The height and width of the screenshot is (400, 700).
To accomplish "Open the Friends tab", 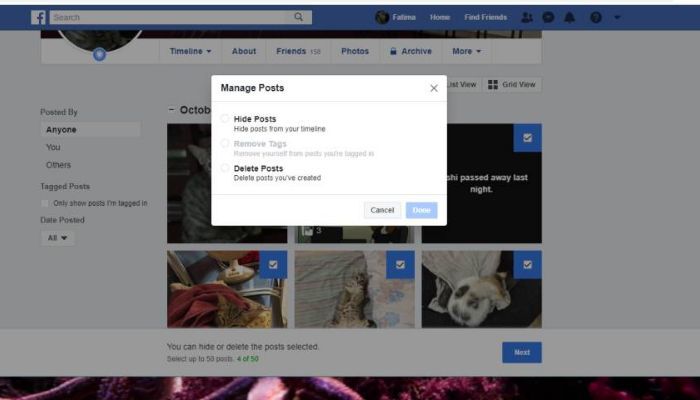I will 299,51.
